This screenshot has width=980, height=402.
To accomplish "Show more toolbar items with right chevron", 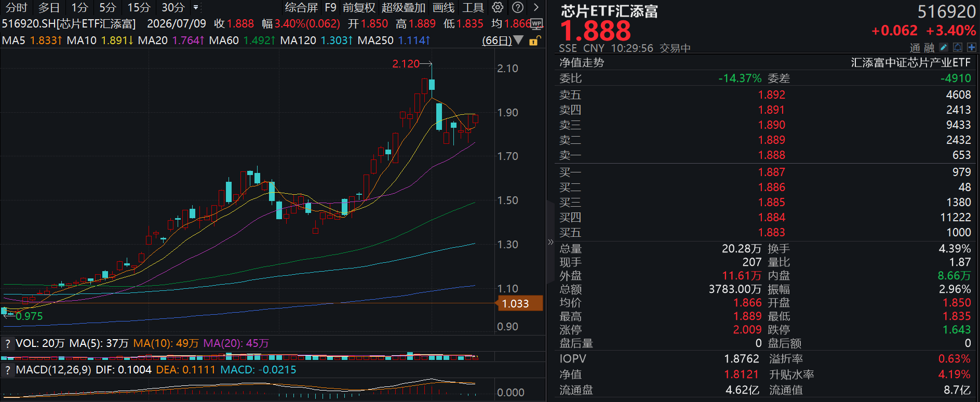I will point(536,7).
